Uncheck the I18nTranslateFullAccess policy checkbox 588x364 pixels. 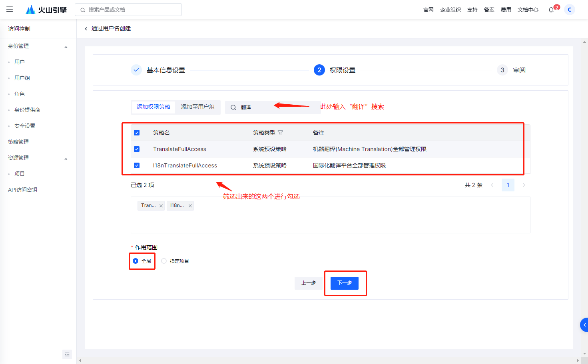[x=137, y=165]
